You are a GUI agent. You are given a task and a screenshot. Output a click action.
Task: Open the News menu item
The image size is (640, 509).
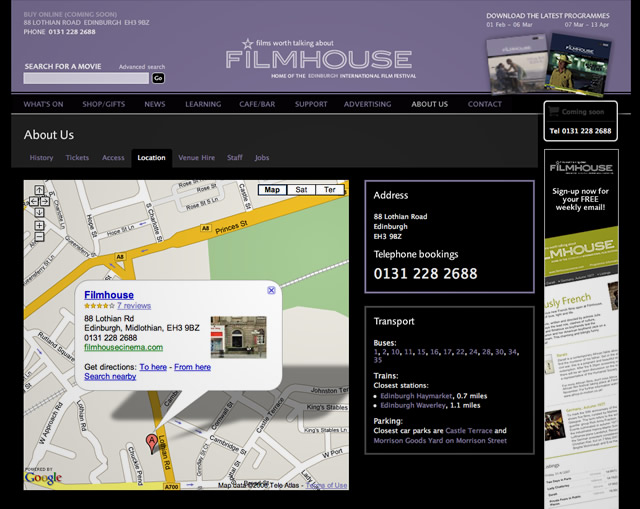click(x=155, y=104)
